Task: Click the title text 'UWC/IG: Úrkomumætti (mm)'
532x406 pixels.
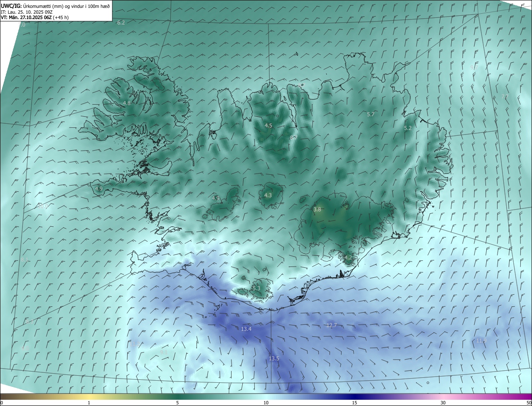Action: coord(32,6)
